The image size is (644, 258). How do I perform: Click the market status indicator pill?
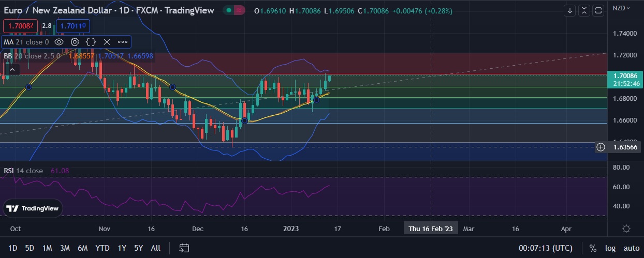pyautogui.click(x=235, y=10)
